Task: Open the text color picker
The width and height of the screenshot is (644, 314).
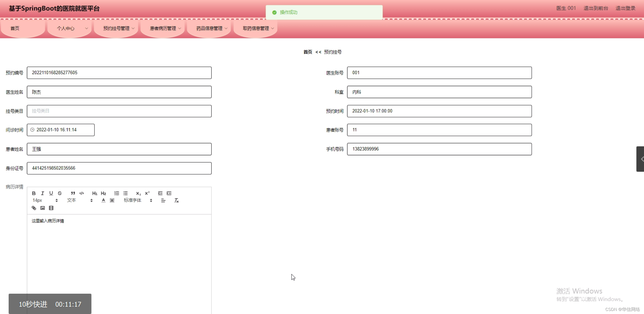Action: [103, 200]
